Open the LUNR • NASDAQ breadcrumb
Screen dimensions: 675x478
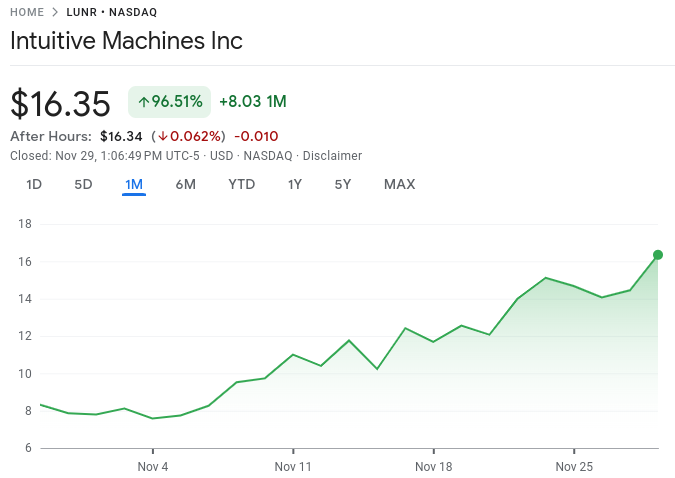(x=111, y=12)
